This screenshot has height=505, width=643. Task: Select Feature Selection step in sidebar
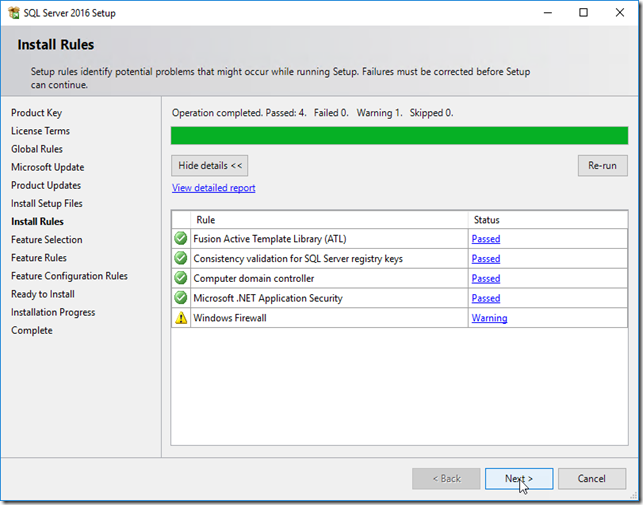coord(47,240)
